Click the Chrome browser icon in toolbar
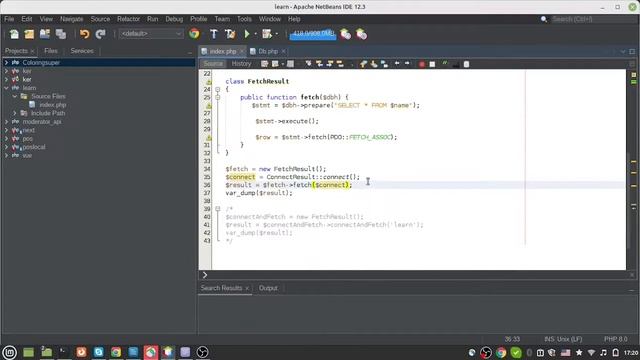640x360 pixels. pos(194,34)
